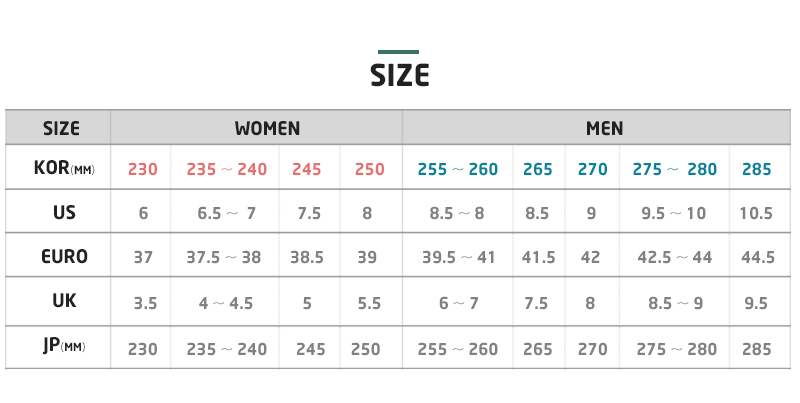Viewport: 800px width, 403px height.
Task: Select the US 6.5 ~ 7 cell
Action: tap(227, 213)
